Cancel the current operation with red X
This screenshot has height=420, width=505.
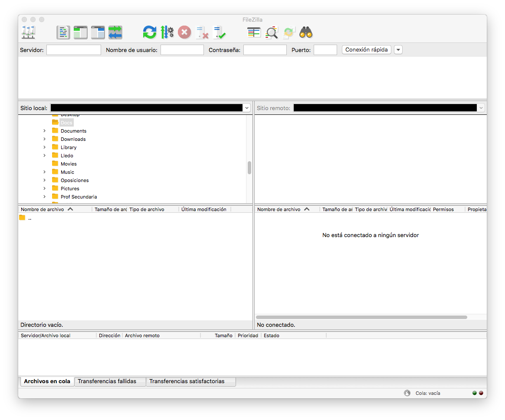click(184, 33)
